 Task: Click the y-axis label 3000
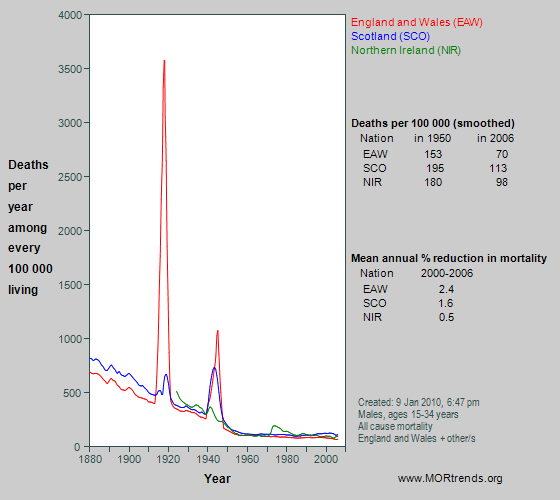[x=70, y=123]
